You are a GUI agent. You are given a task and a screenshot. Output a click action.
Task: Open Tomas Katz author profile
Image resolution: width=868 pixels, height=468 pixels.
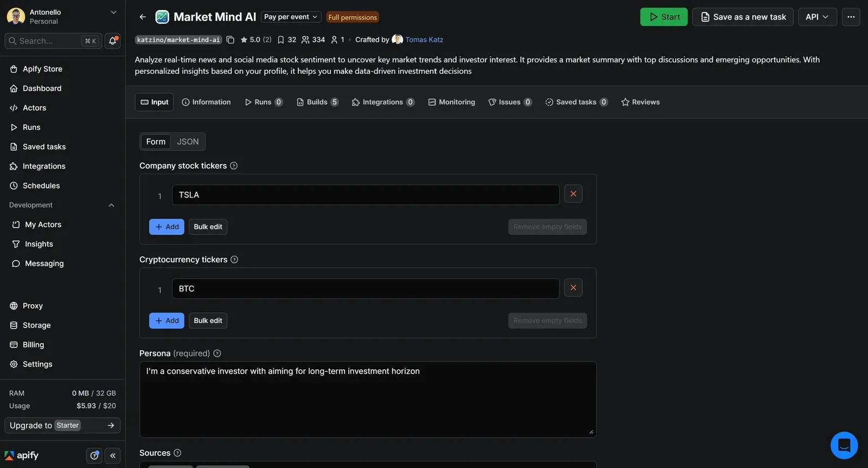tap(424, 40)
